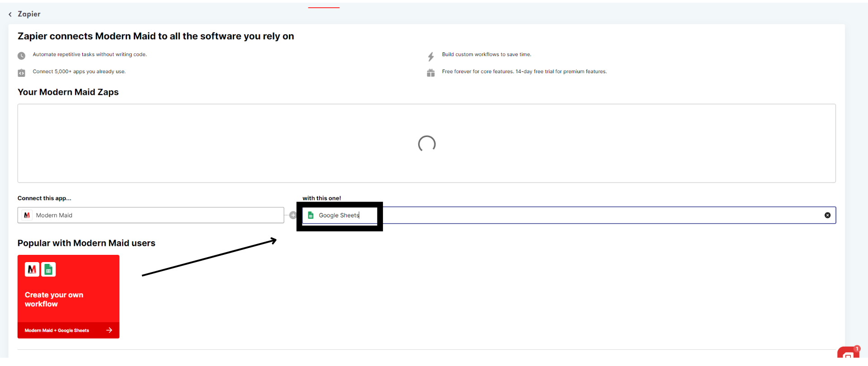Click the Zapier breadcrumb title
868x366 pixels.
29,14
